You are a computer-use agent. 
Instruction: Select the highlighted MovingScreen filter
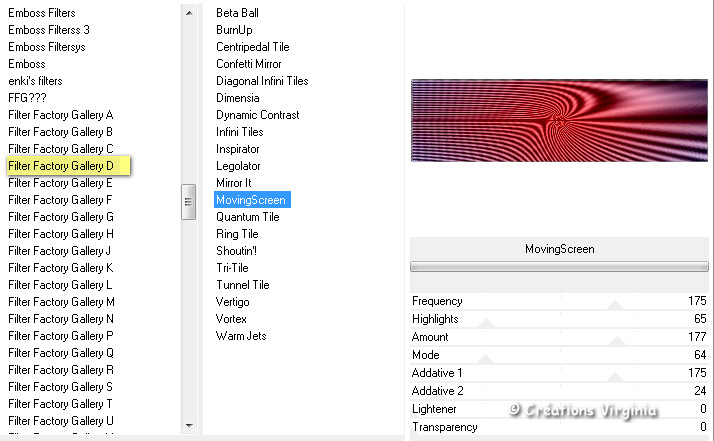tap(252, 200)
